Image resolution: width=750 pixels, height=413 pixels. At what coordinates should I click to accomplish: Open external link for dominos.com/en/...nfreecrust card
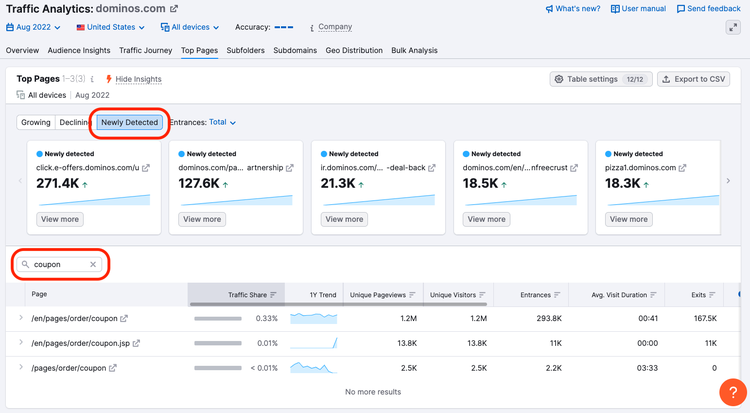[574, 168]
